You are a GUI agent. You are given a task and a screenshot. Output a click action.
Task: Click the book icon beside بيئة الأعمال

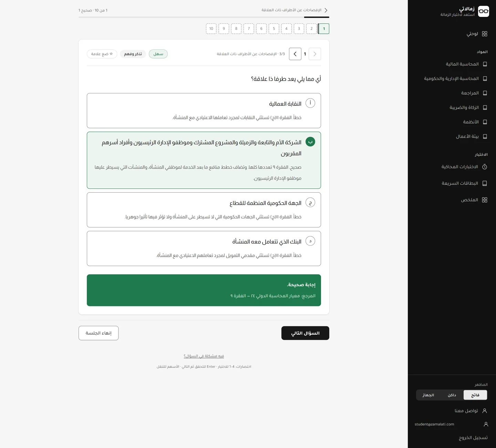485,136
